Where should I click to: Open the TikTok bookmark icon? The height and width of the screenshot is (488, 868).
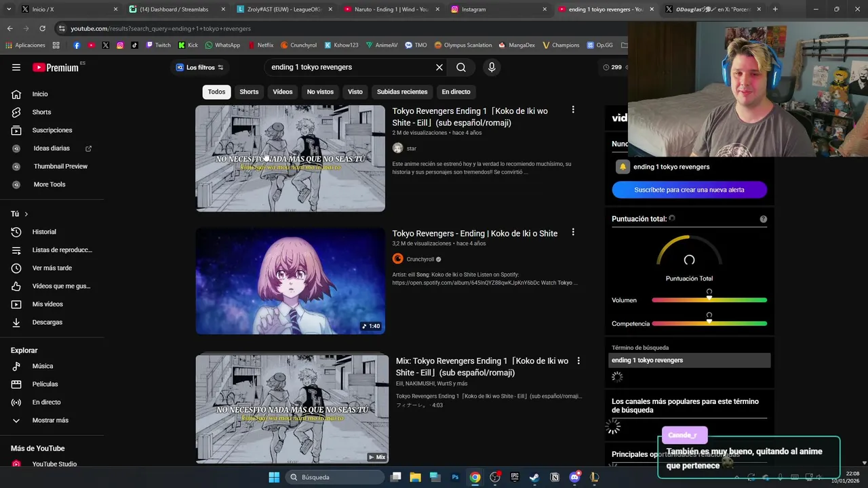[134, 45]
